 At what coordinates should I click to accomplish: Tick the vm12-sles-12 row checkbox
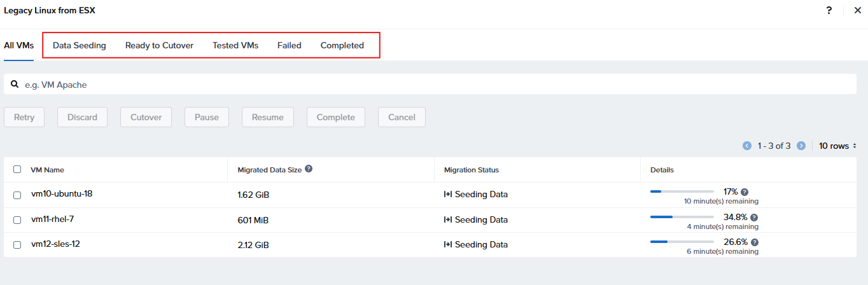[17, 245]
